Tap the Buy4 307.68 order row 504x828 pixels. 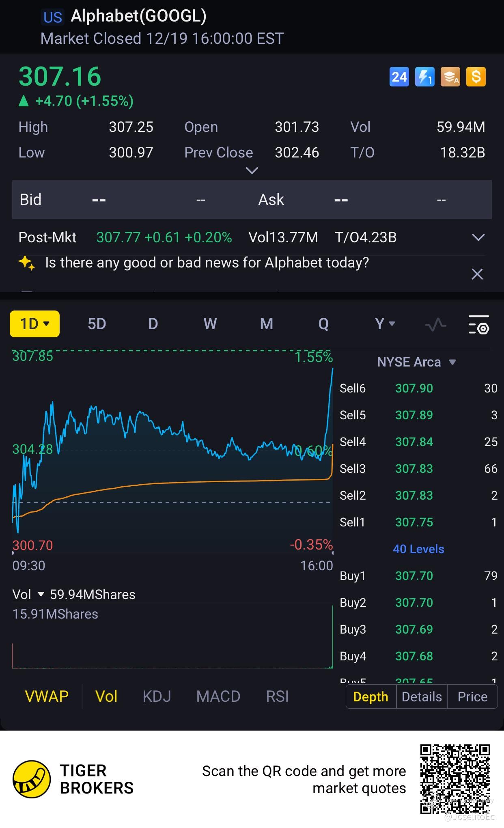point(418,656)
